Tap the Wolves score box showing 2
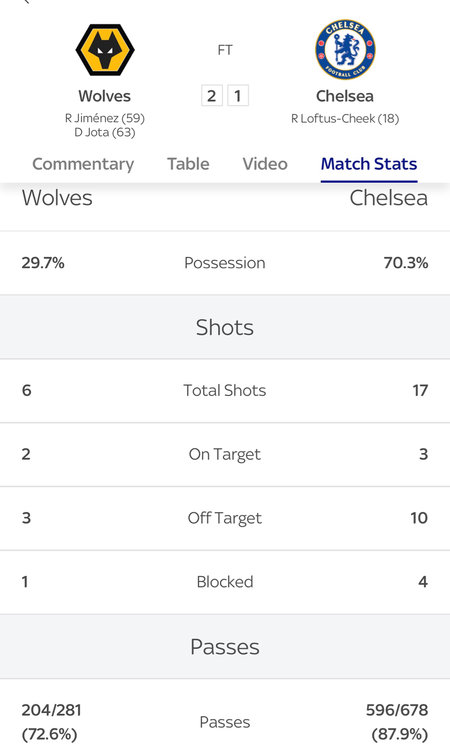The image size is (450, 750). point(212,96)
